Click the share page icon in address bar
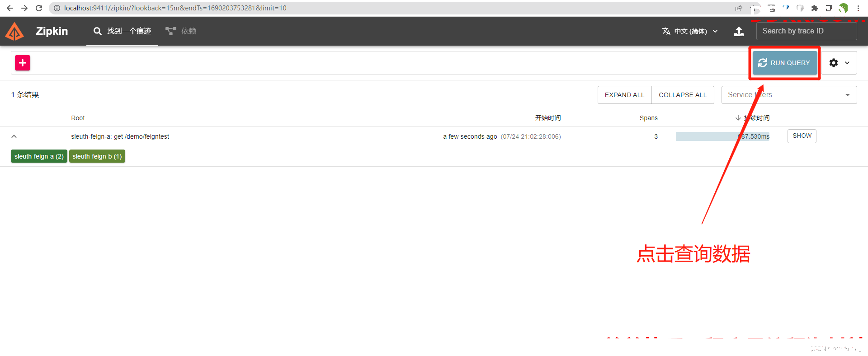 tap(739, 8)
